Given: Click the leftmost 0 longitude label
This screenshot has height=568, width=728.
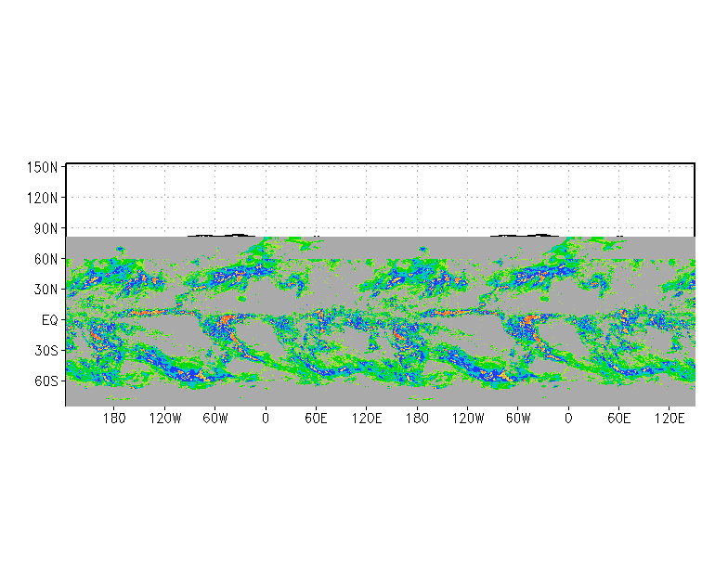Looking at the screenshot, I should click(266, 419).
